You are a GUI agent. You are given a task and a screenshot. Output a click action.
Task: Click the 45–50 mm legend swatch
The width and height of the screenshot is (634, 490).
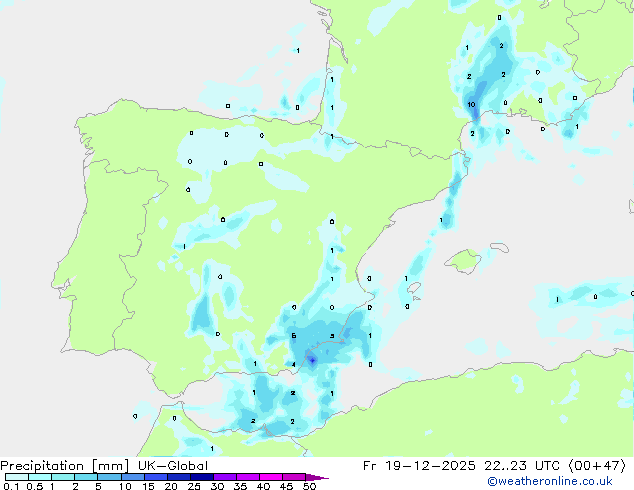[294, 477]
